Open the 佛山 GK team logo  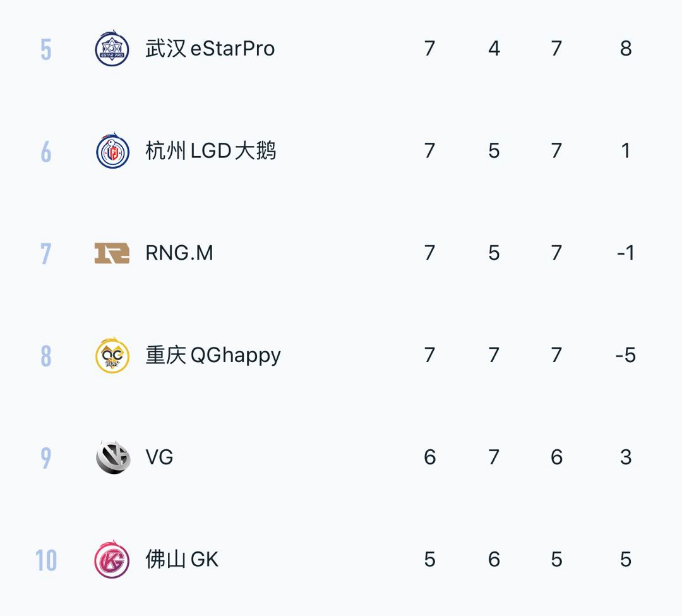[x=112, y=559]
